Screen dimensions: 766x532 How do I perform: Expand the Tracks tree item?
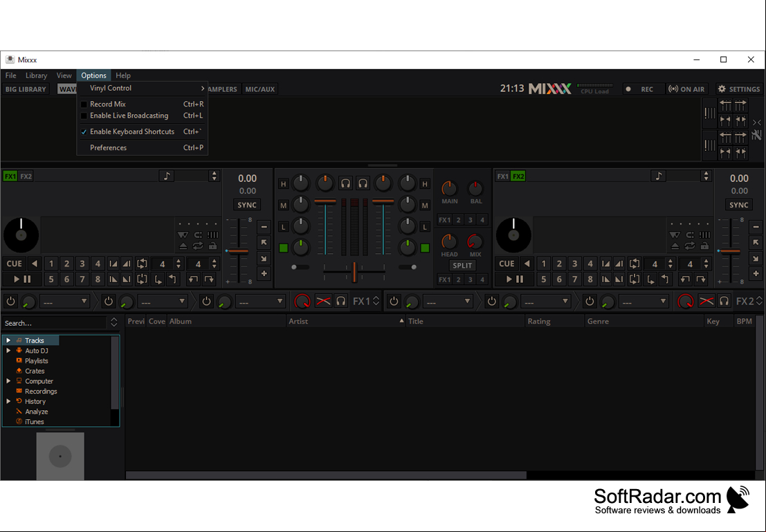(x=8, y=340)
